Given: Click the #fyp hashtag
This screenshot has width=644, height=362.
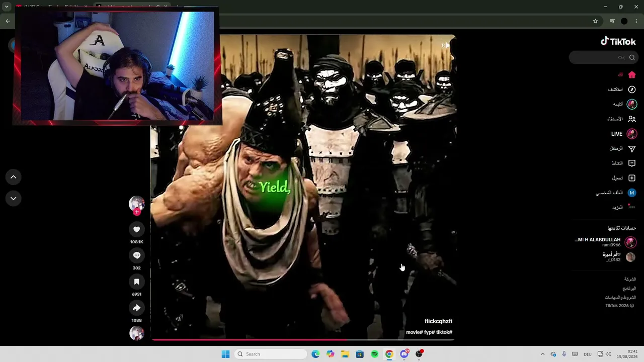Looking at the screenshot, I should pos(429,332).
